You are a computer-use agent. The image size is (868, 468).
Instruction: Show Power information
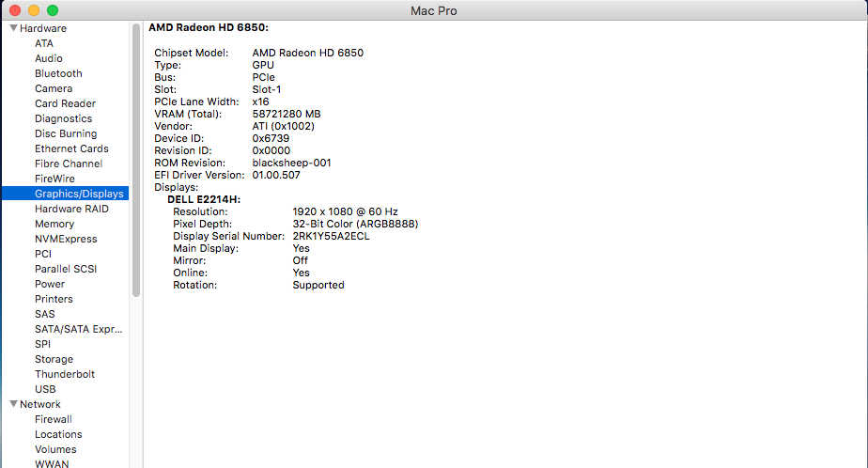pyautogui.click(x=50, y=284)
